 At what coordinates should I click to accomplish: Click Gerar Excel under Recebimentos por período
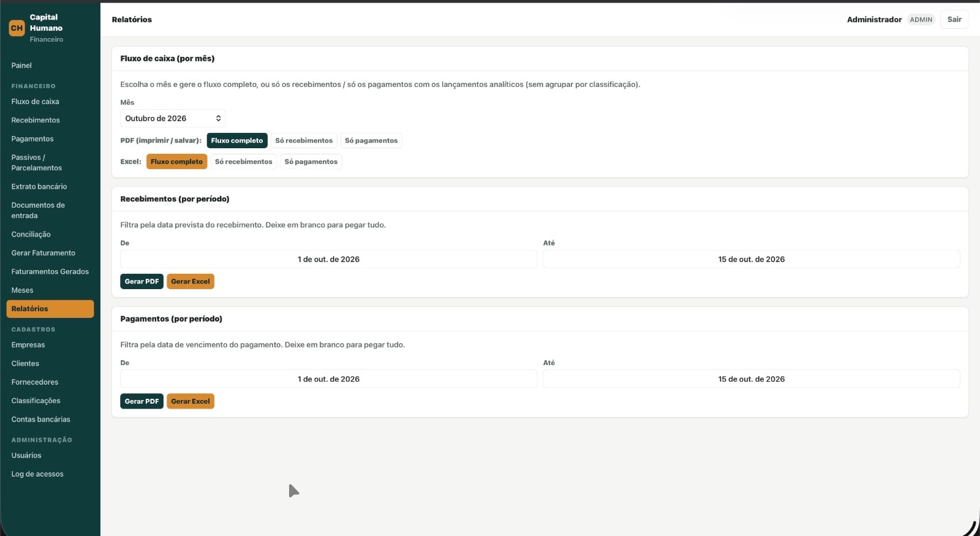coord(190,281)
